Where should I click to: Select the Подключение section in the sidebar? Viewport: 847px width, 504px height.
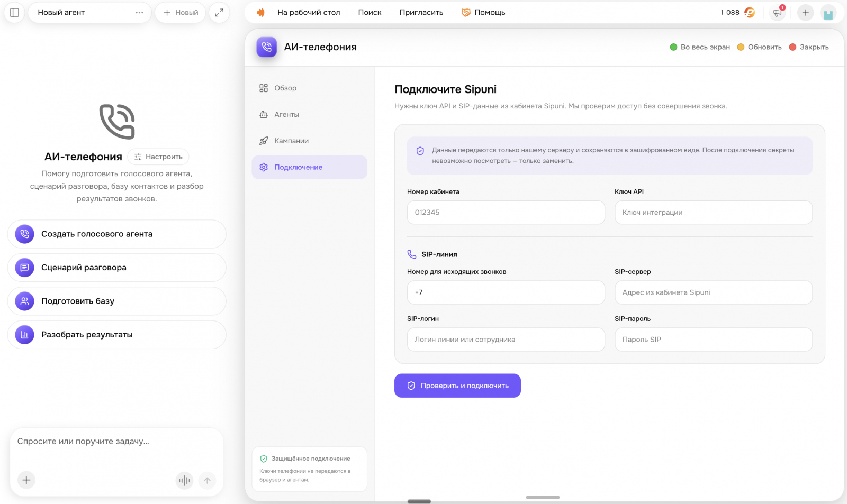(x=310, y=167)
